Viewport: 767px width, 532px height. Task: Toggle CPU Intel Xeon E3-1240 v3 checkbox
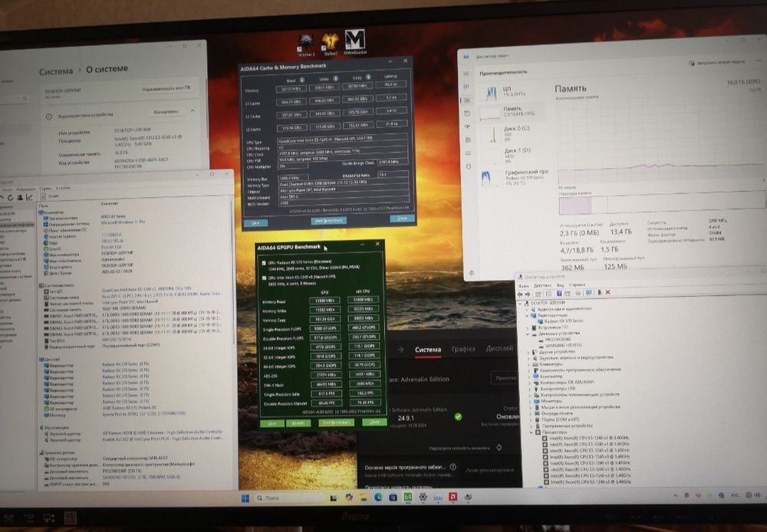pyautogui.click(x=264, y=277)
